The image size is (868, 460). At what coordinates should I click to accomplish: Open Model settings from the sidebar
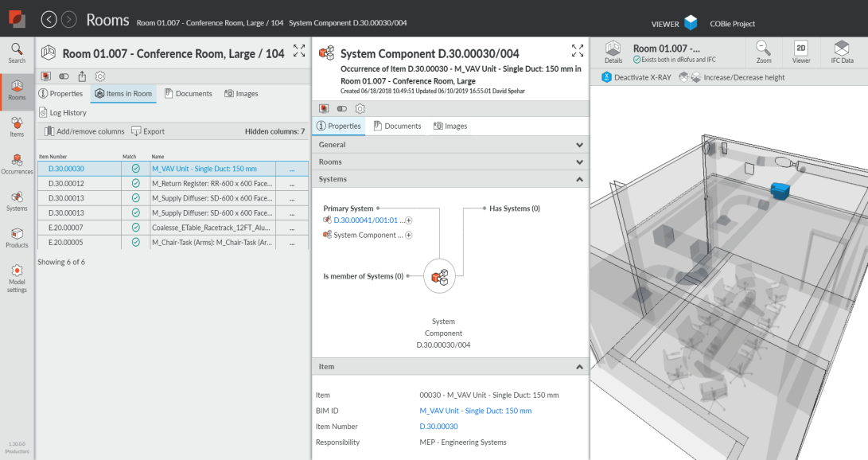click(17, 278)
